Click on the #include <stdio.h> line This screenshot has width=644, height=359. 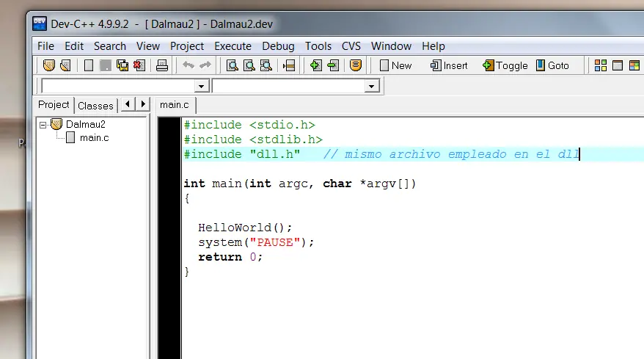tap(249, 125)
